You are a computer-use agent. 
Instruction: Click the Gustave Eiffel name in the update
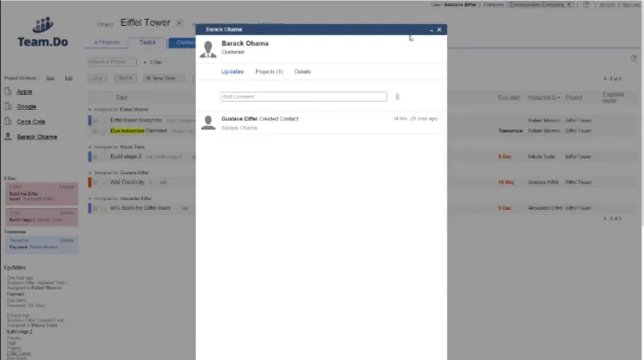tap(239, 119)
